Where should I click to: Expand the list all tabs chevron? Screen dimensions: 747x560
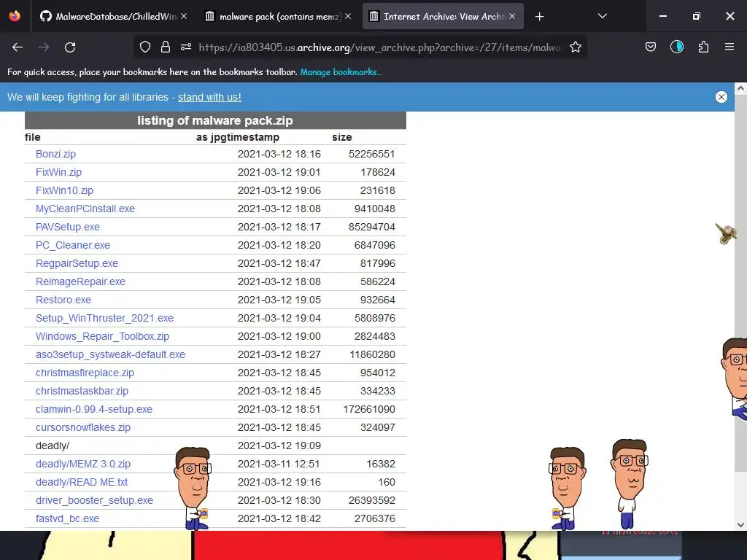(x=603, y=16)
